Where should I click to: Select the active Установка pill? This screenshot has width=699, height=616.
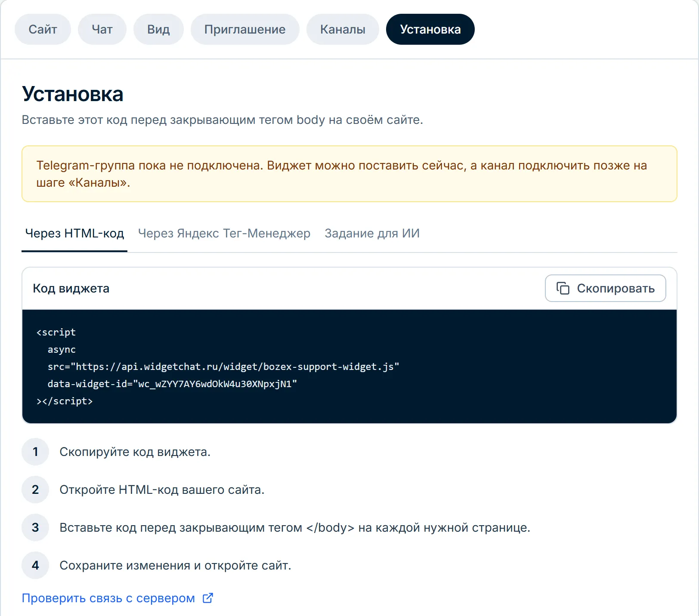pyautogui.click(x=430, y=29)
